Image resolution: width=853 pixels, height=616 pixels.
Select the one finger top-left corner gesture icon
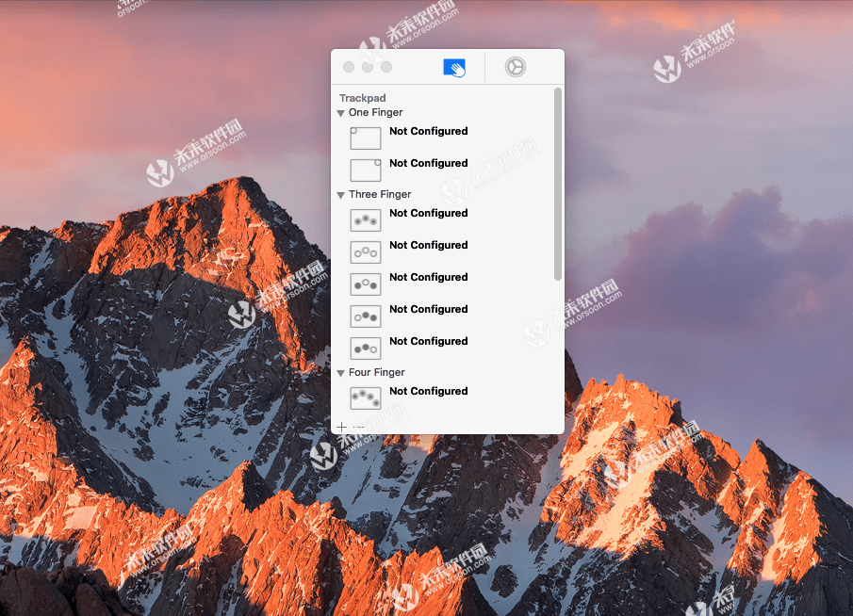366,138
